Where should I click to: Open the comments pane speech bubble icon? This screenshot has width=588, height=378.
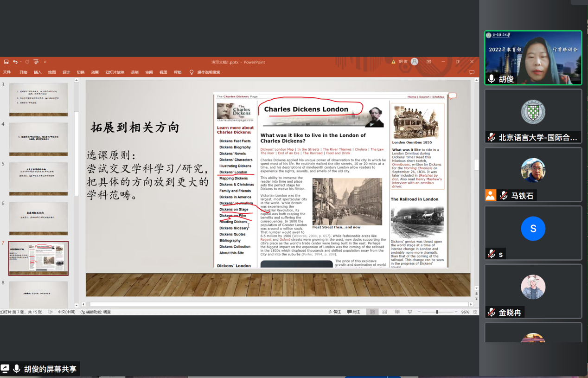[x=472, y=72]
